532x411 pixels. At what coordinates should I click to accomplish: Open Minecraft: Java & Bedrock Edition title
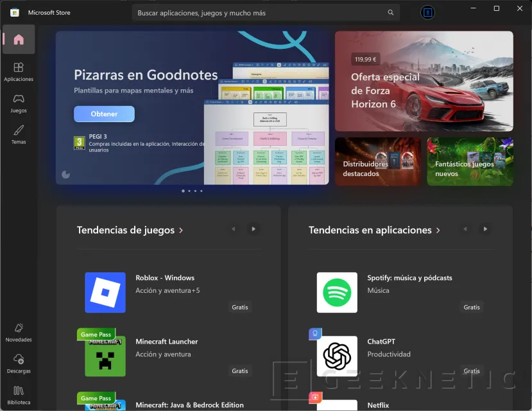point(189,405)
